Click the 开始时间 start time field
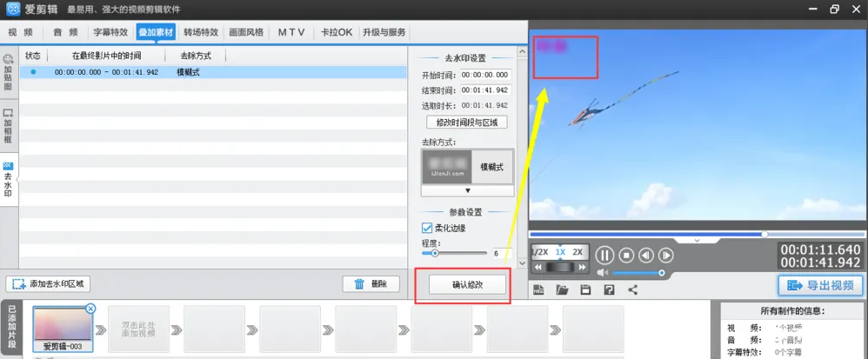The image size is (868, 359). (x=486, y=75)
